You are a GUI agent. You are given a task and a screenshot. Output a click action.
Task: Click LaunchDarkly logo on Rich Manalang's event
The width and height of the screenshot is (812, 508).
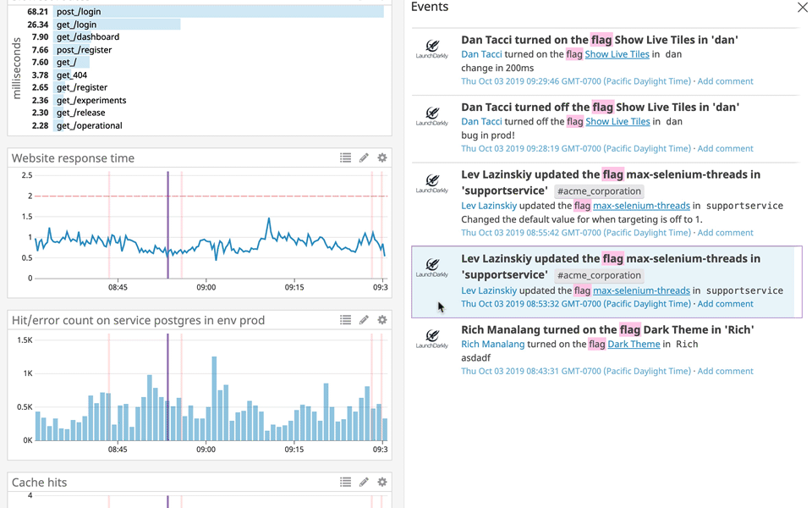click(432, 339)
